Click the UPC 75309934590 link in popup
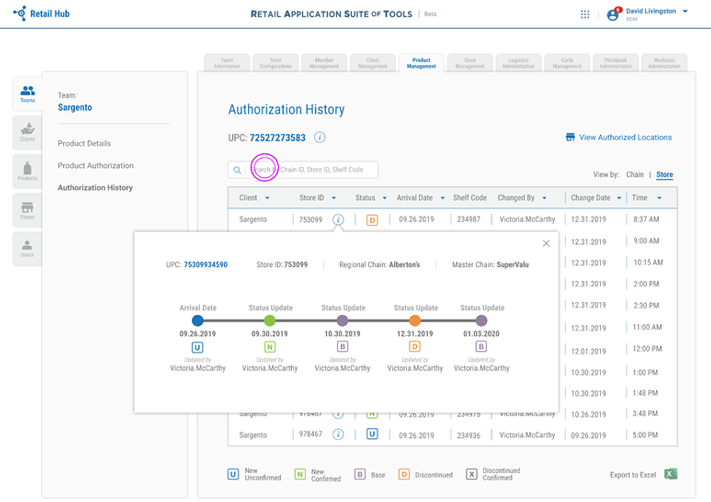 206,265
